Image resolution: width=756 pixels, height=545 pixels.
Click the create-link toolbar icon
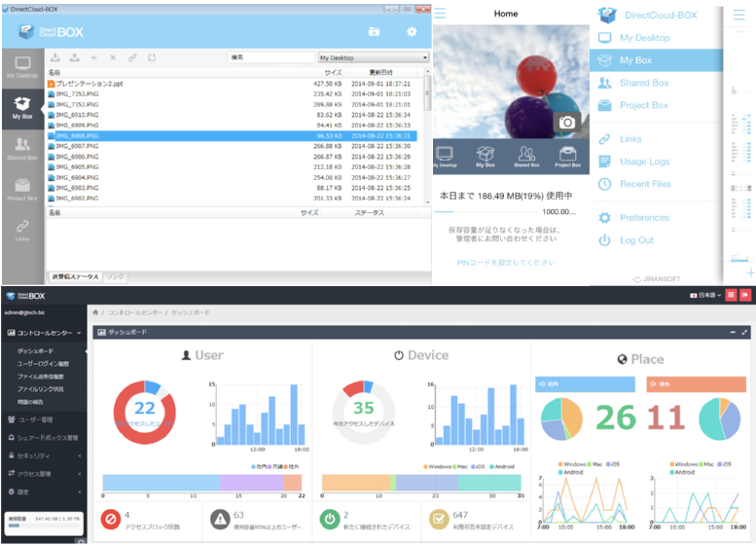(132, 57)
